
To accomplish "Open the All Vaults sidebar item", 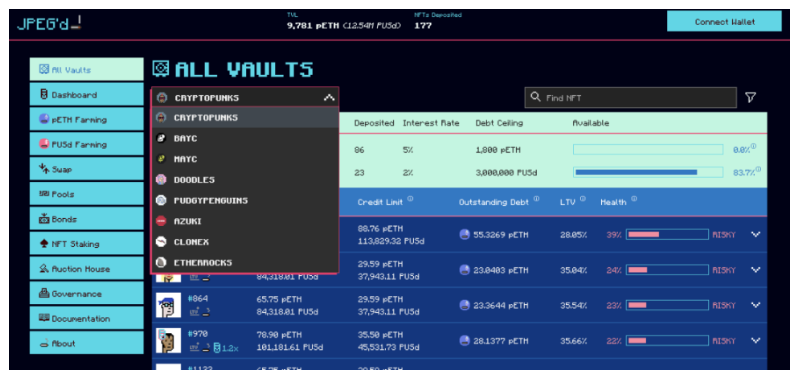I will (86, 70).
